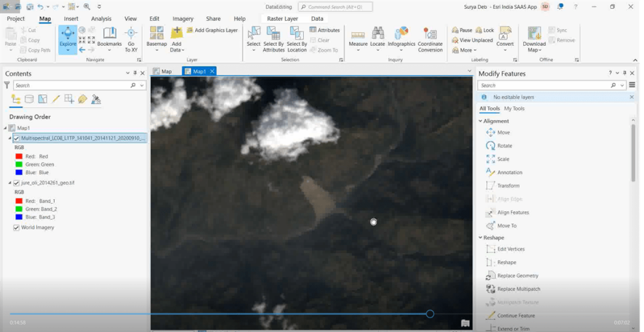Select the Align Features tool
Image resolution: width=644 pixels, height=332 pixels.
(508, 213)
